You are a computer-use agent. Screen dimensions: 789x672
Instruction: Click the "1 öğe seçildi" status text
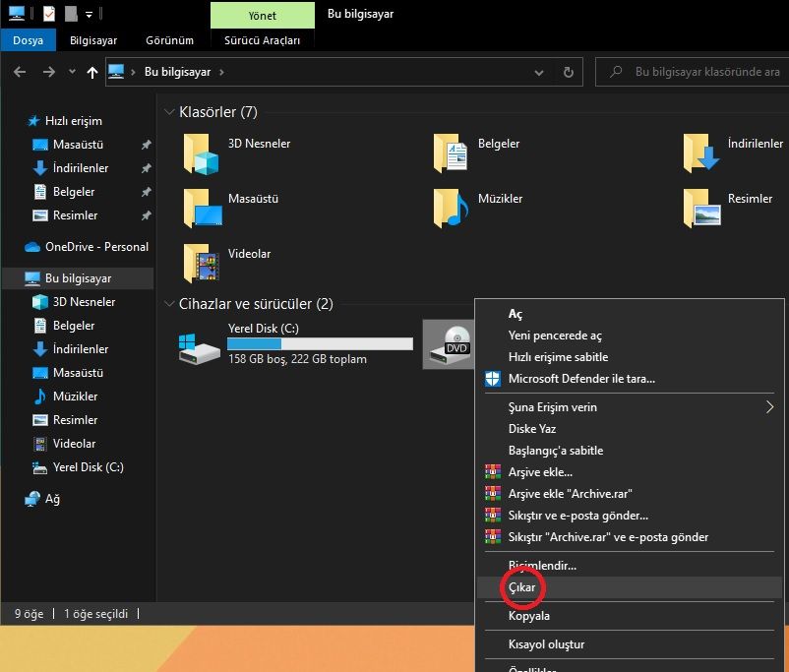click(x=95, y=614)
